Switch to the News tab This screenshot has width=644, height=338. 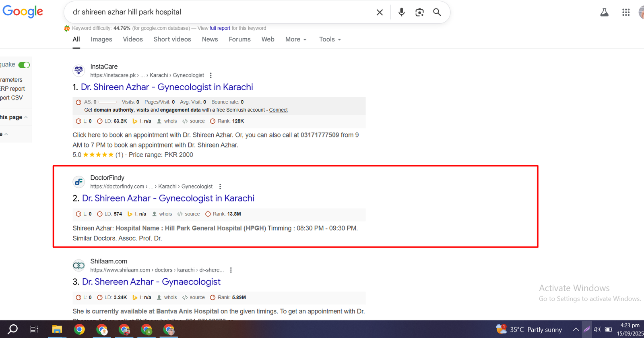tap(210, 39)
